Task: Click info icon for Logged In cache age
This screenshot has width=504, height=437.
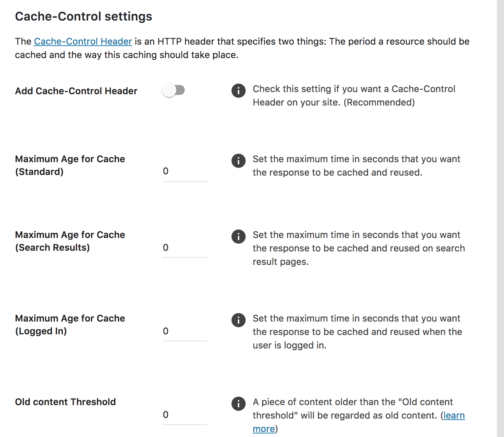Action: (238, 320)
